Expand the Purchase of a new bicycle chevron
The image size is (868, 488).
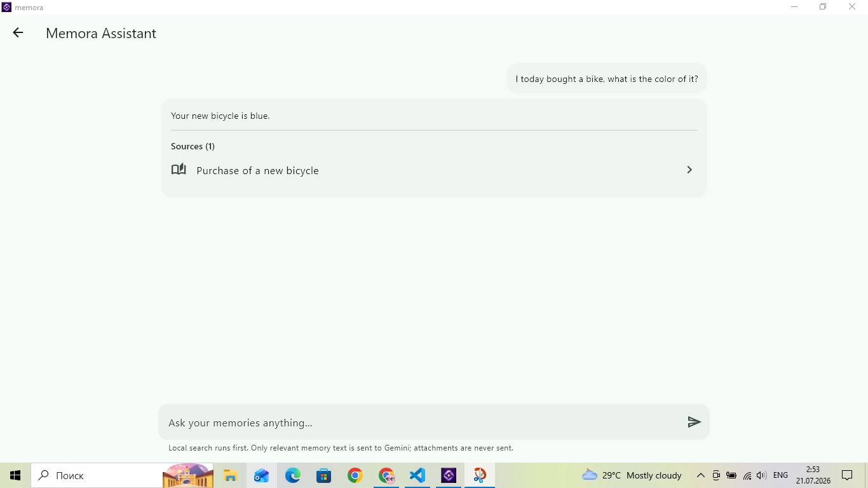click(x=689, y=170)
